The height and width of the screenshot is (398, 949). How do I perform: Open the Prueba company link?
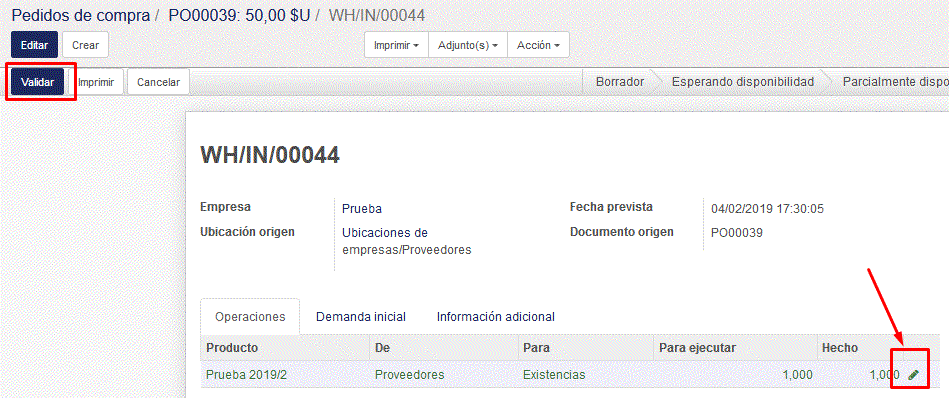pyautogui.click(x=361, y=209)
